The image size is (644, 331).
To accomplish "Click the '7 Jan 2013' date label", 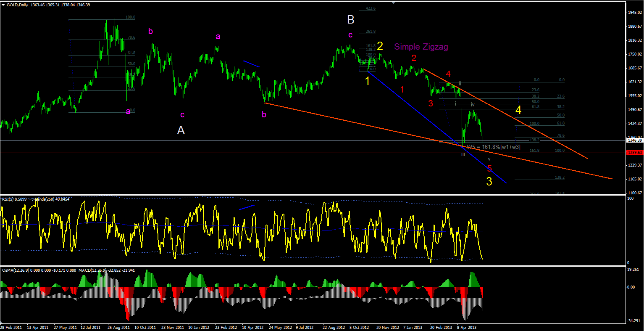I will click(413, 327).
